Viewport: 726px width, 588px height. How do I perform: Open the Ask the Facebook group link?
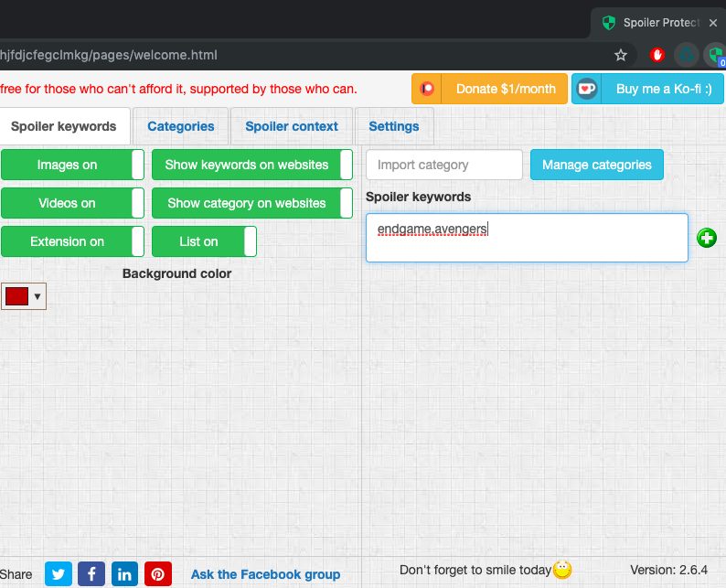tap(265, 574)
